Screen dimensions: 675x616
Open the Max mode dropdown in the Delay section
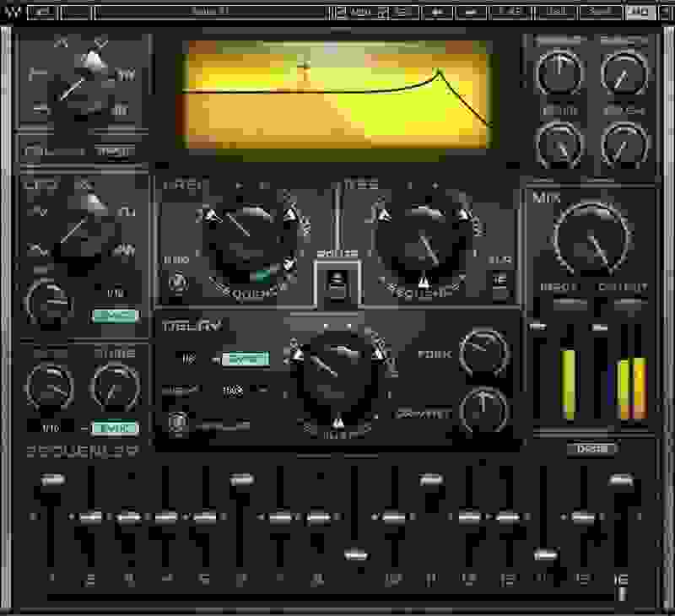coord(235,390)
